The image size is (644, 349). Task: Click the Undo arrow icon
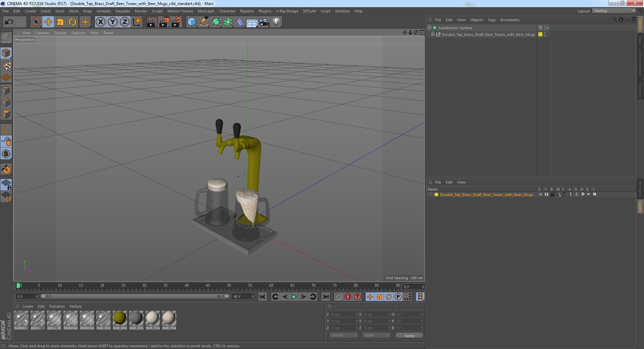coord(9,22)
